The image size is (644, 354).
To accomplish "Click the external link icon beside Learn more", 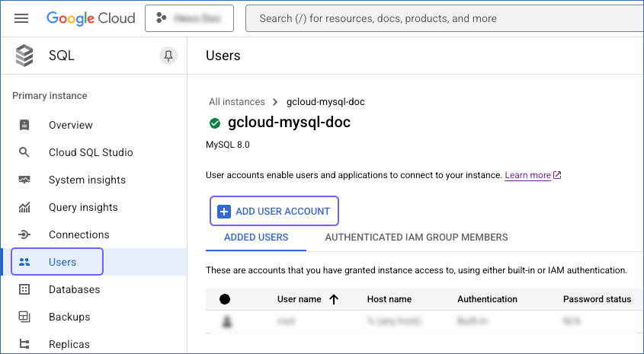I will pyautogui.click(x=557, y=175).
